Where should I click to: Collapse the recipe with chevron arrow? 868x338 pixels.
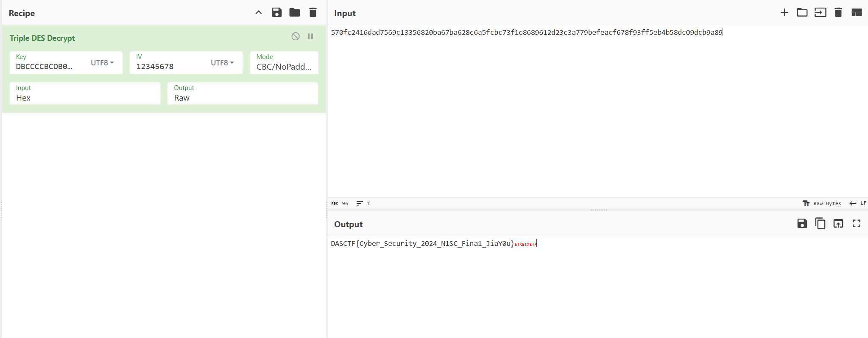click(x=259, y=13)
